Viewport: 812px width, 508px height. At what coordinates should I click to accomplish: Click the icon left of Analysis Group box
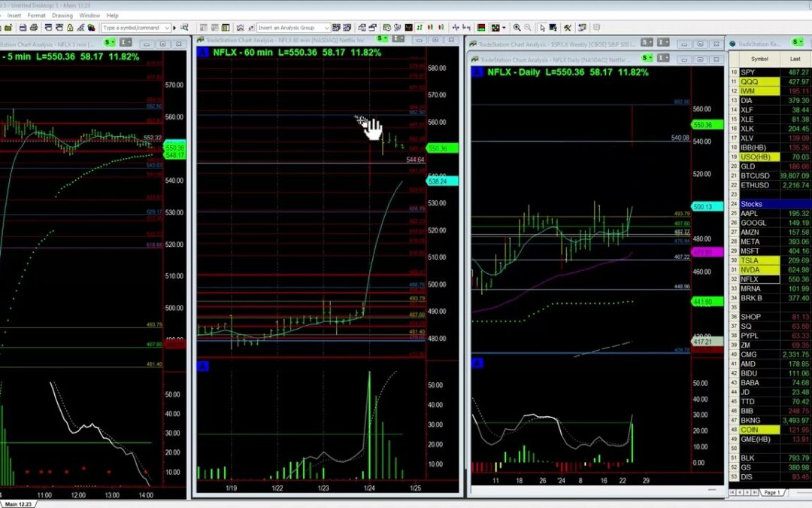(x=250, y=28)
